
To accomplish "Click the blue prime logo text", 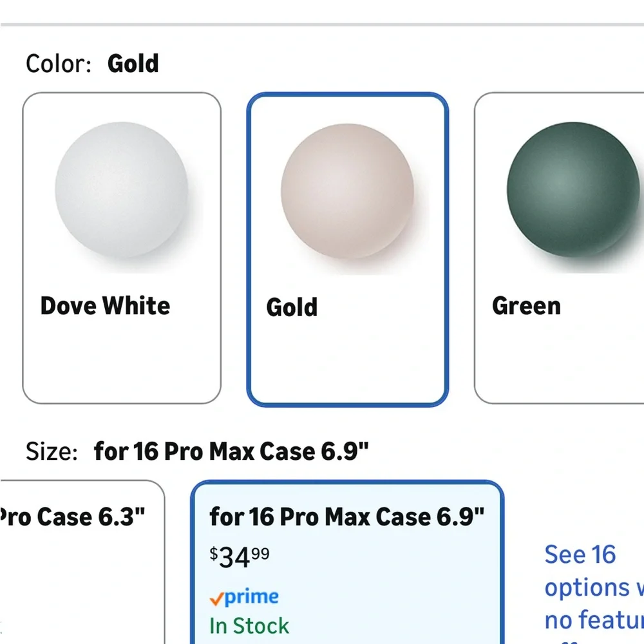I will (x=252, y=597).
